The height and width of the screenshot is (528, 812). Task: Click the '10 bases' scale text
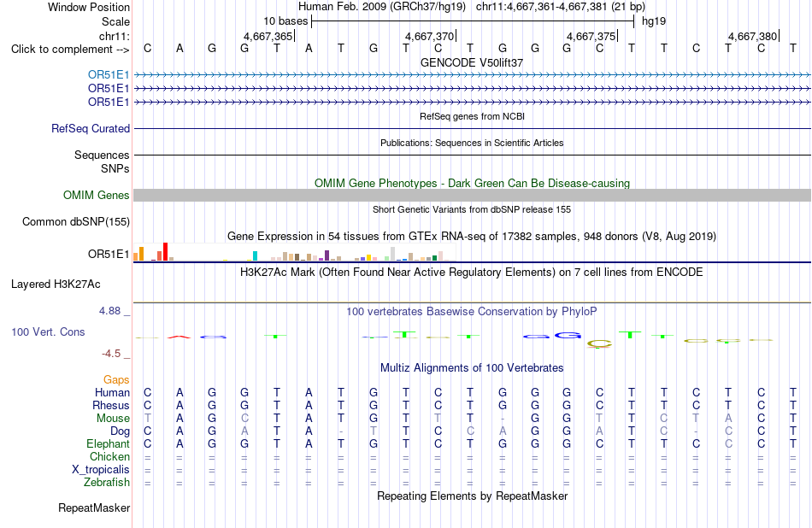click(285, 21)
